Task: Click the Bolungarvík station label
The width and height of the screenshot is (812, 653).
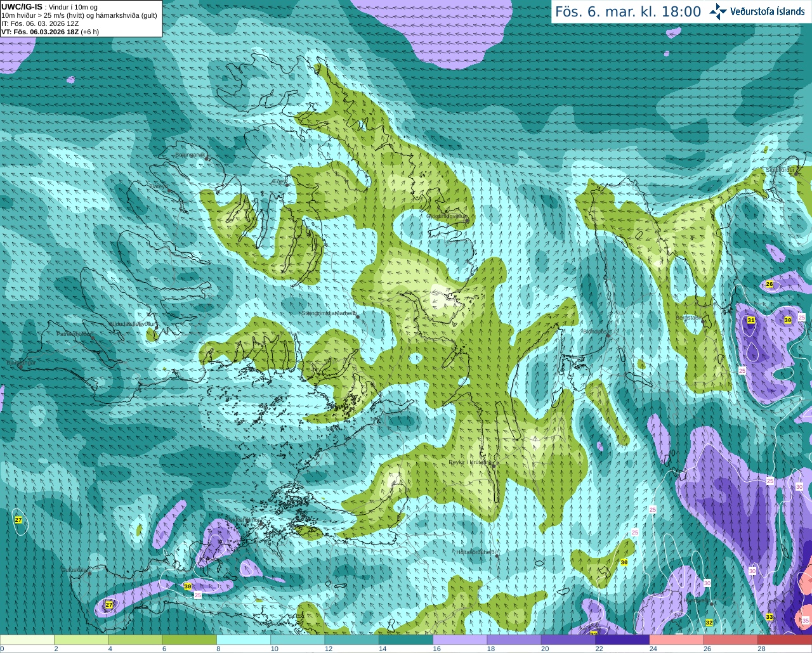Action: (189, 155)
